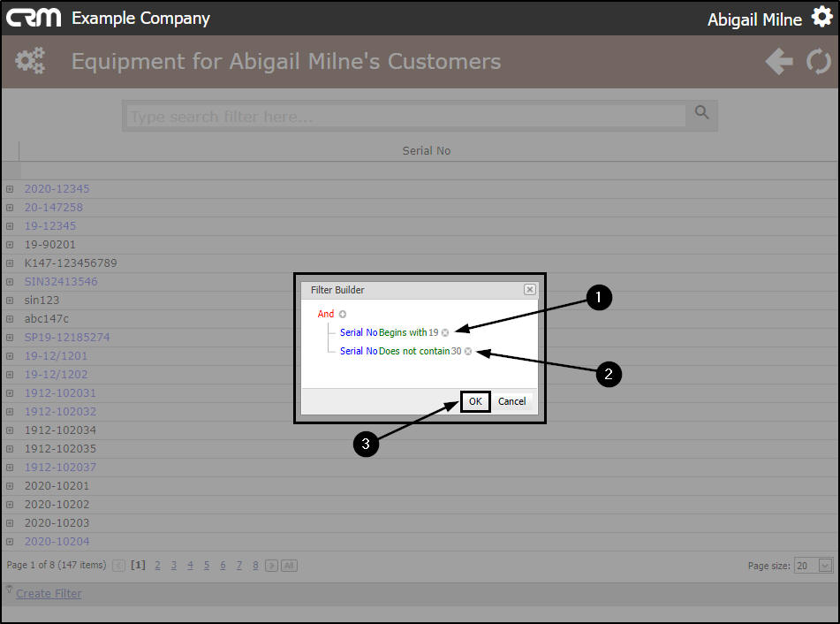Open serial number link 19-12/1201
840x624 pixels.
pyautogui.click(x=56, y=356)
